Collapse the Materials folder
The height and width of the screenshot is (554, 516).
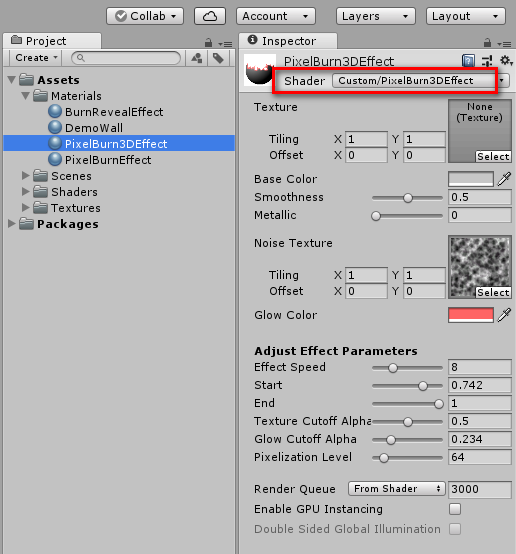25,96
